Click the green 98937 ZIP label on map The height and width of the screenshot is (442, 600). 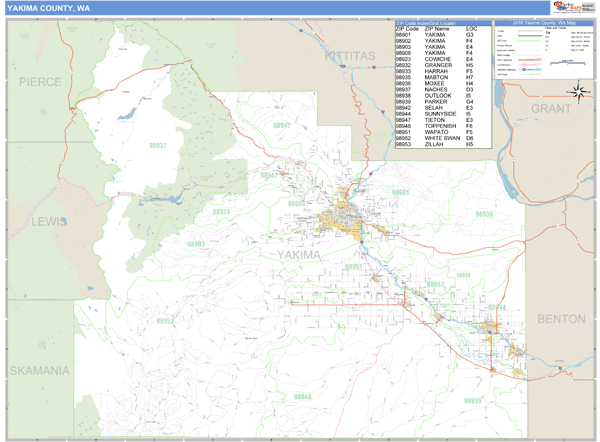tap(158, 146)
